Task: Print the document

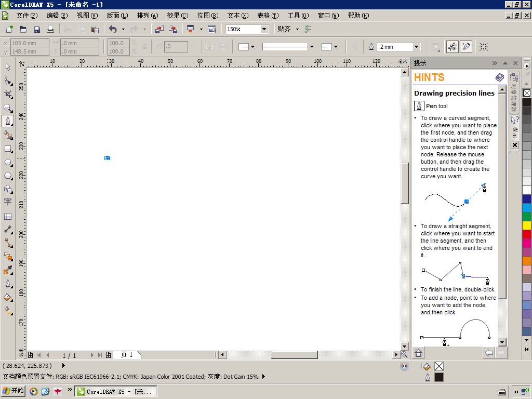Action: coord(50,30)
